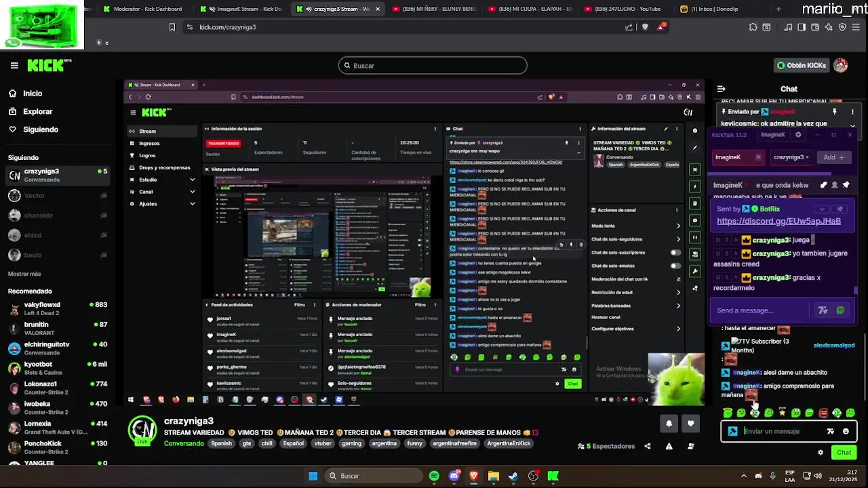Switch to crazyniga3 tab in KickTalk
868x488 pixels.
(792, 157)
